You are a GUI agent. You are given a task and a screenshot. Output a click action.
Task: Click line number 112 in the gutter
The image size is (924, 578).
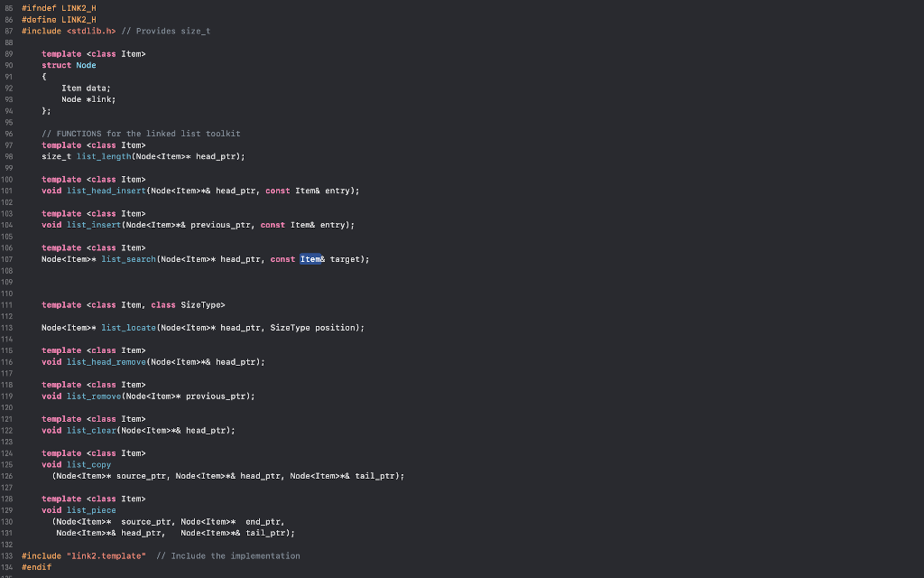[7, 317]
